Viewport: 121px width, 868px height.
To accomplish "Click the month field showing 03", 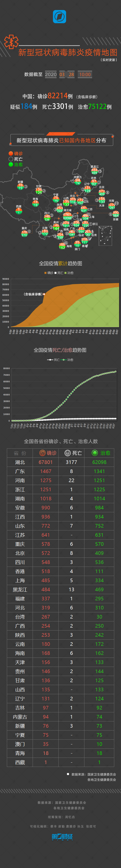I will tap(62, 74).
